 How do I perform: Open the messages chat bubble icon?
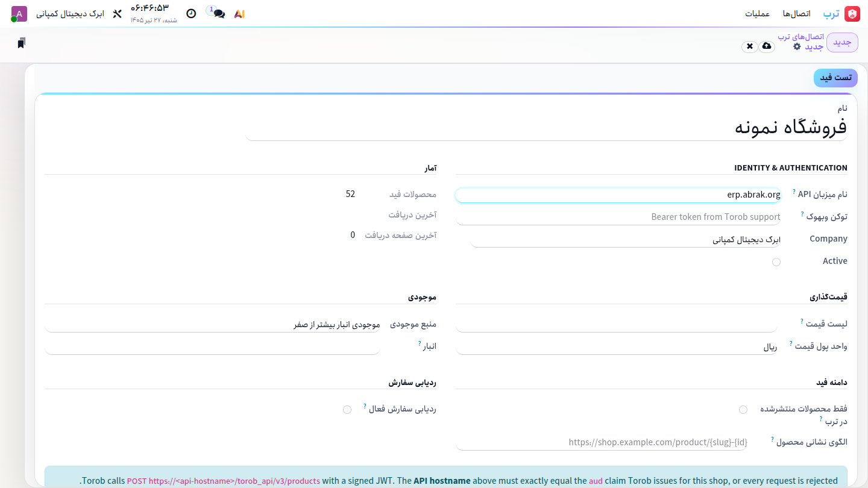pyautogui.click(x=219, y=13)
